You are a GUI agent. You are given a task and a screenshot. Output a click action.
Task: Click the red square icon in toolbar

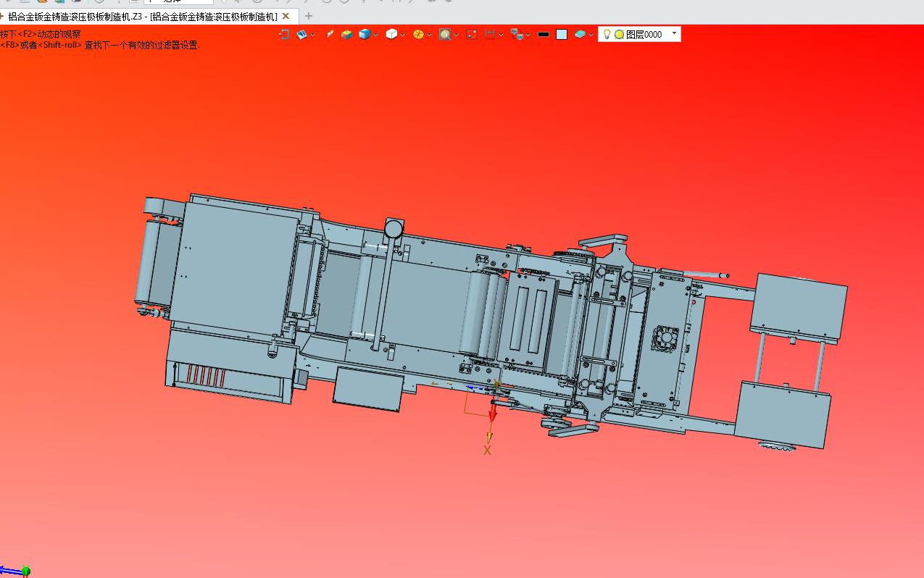[x=472, y=34]
